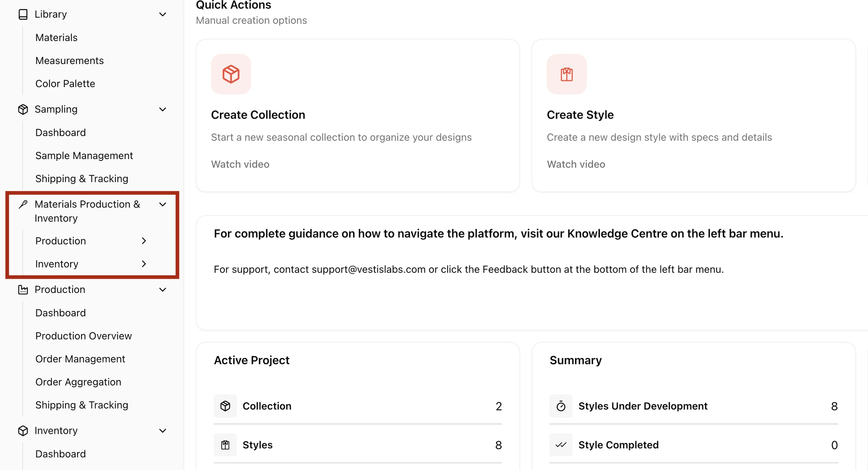The height and width of the screenshot is (470, 868).
Task: Click the Styles Under Development timer icon
Action: tap(561, 406)
